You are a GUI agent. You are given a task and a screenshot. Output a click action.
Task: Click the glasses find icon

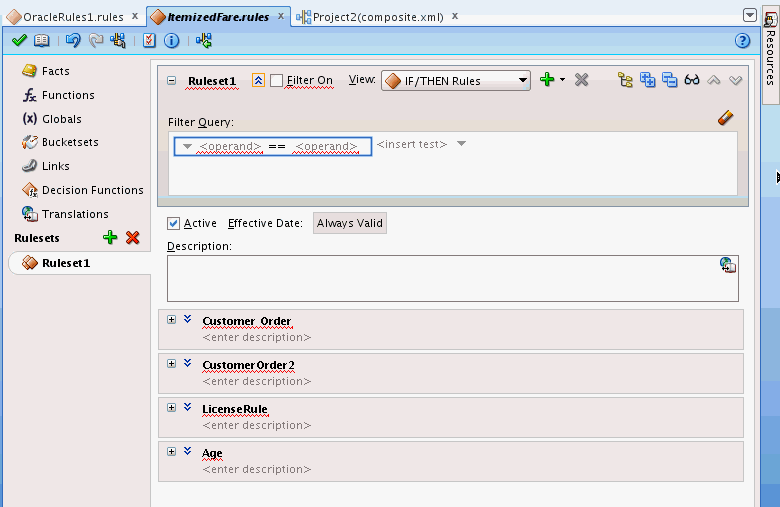pos(692,80)
